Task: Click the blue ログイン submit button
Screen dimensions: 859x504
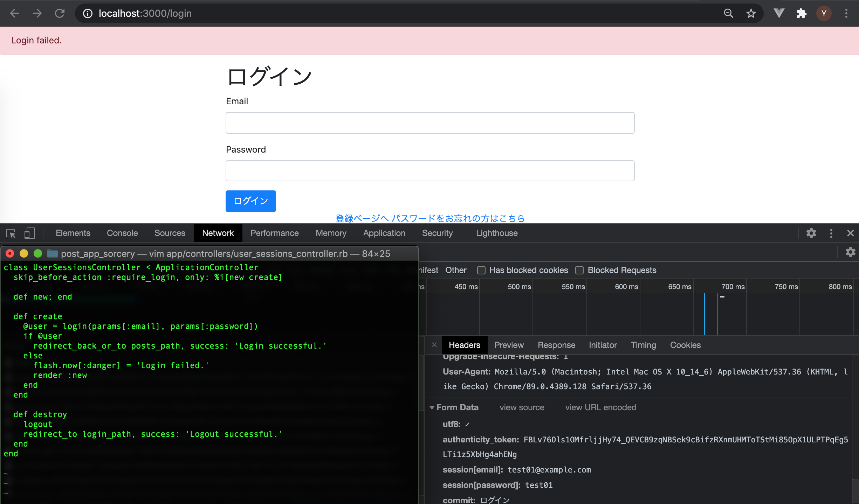Action: tap(251, 201)
